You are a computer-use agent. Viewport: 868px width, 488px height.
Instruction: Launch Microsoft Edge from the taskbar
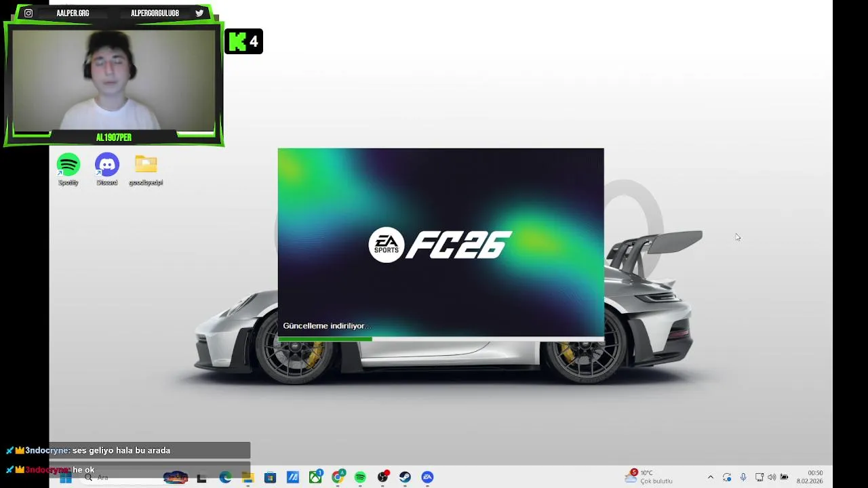[225, 478]
